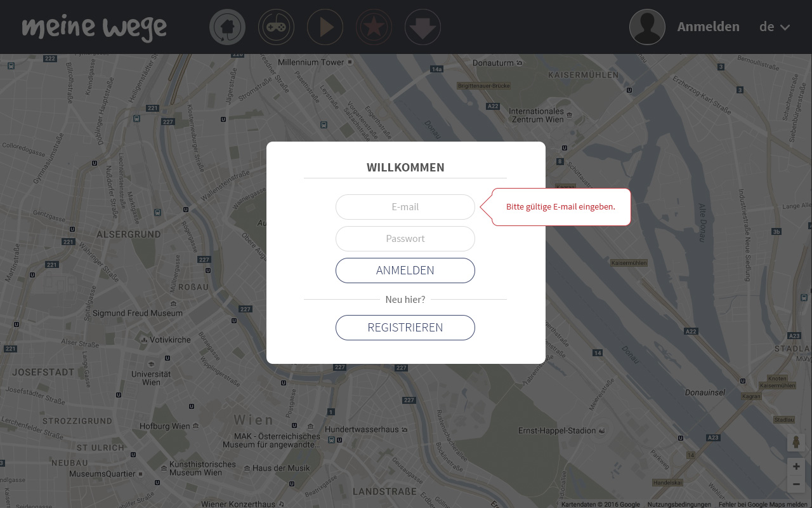The width and height of the screenshot is (812, 508).
Task: Click the Votivkirche map label
Action: [x=170, y=340]
